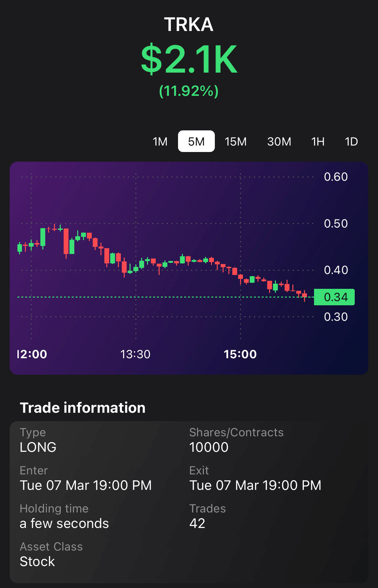Click the $2.1K profit amount
Screen dimensions: 378x588
coord(189,60)
